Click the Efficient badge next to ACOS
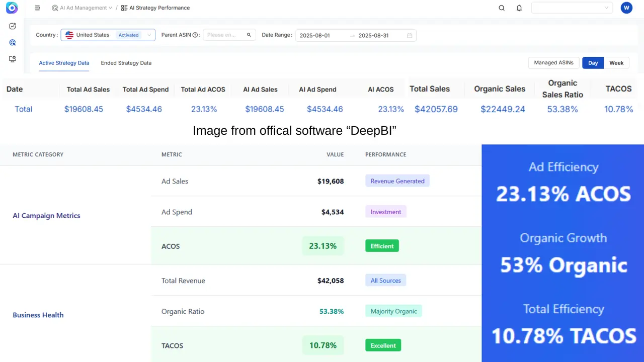 (x=382, y=246)
